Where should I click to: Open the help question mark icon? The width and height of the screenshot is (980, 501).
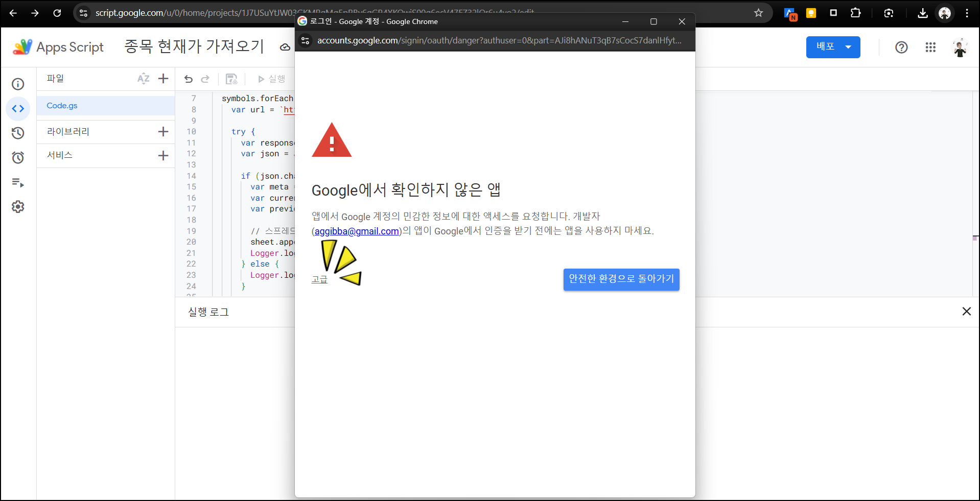point(901,47)
